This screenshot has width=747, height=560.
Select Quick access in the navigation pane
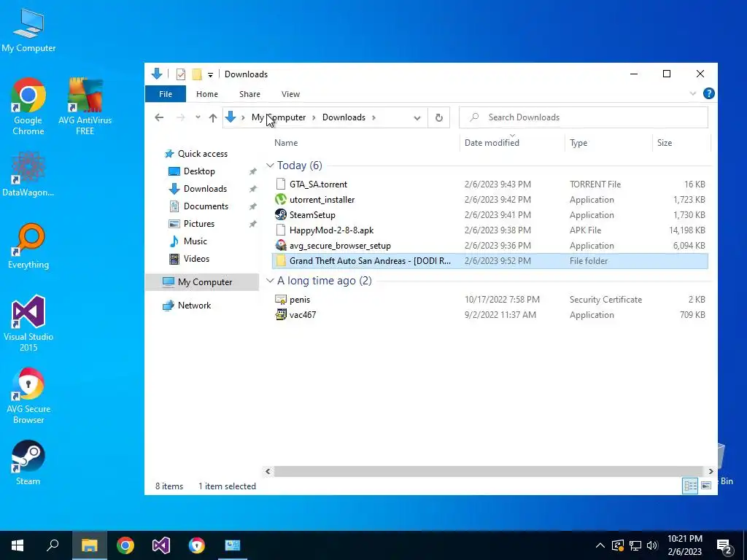pos(203,154)
